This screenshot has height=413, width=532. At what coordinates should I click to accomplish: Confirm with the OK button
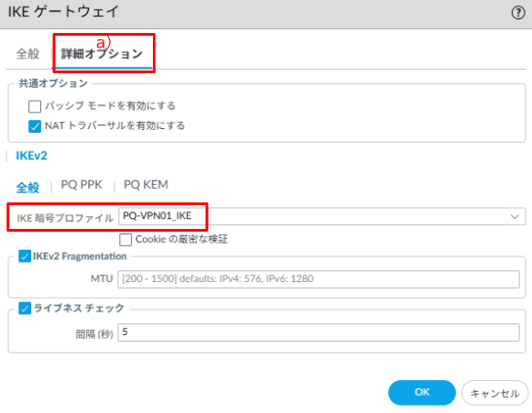(x=422, y=393)
